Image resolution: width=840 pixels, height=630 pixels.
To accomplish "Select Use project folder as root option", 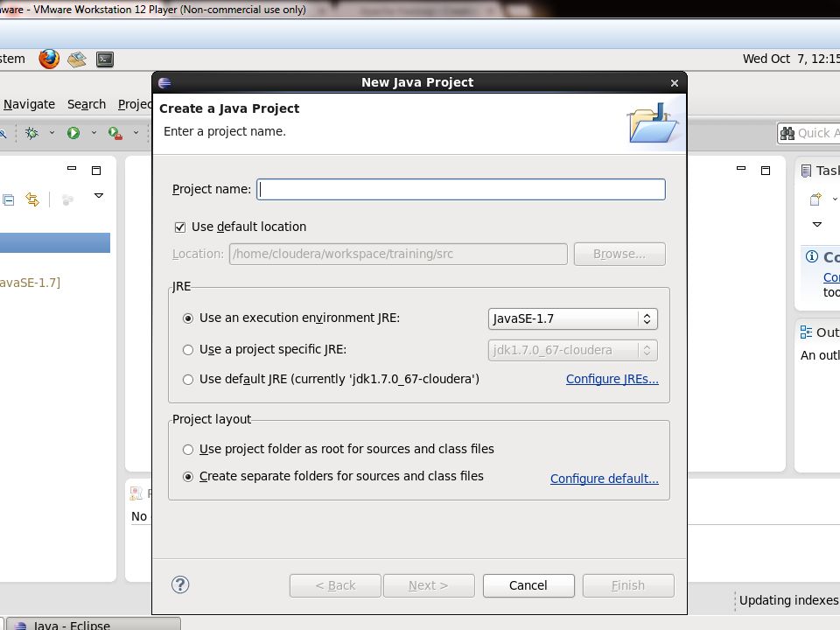I will click(x=188, y=450).
